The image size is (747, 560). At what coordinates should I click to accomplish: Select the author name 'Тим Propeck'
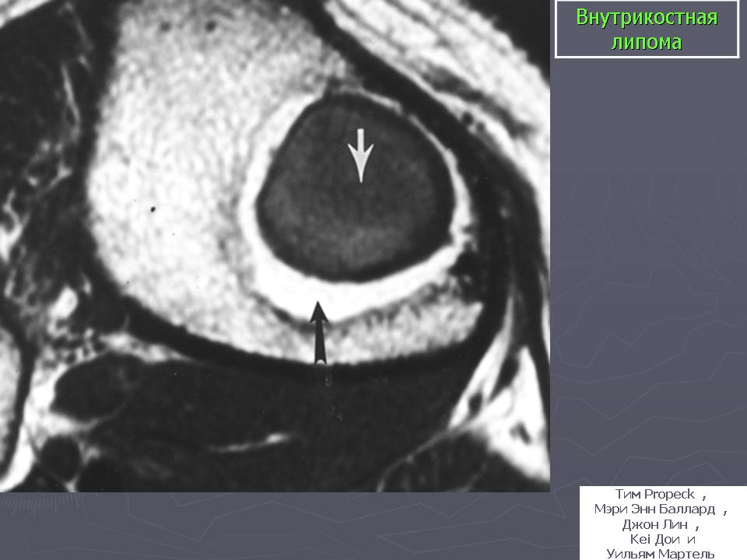pos(655,495)
